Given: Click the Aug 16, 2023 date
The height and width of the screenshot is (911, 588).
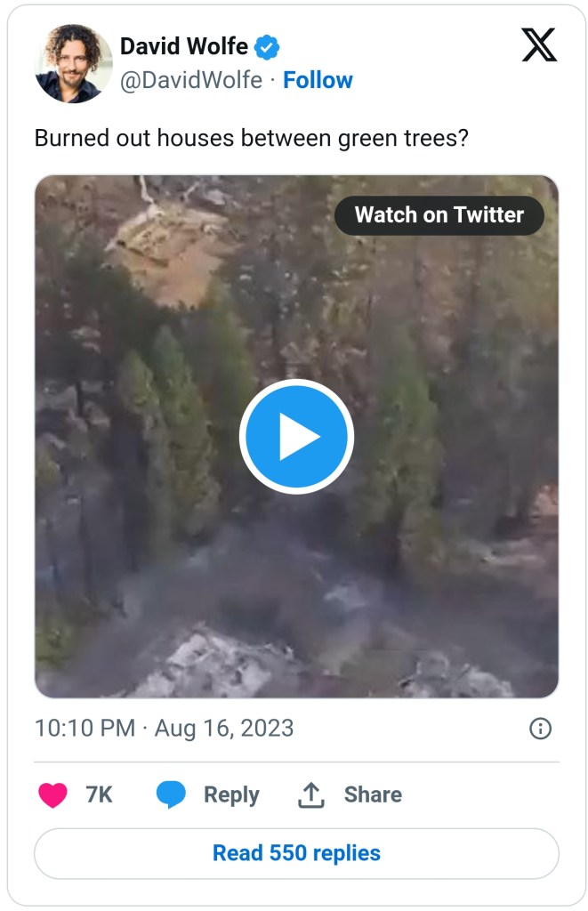Looking at the screenshot, I should pyautogui.click(x=224, y=728).
